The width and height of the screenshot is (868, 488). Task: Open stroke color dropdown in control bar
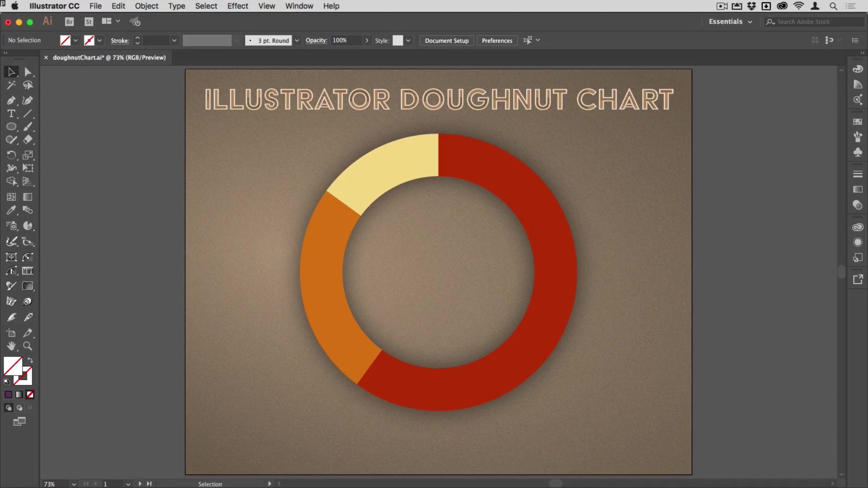[x=99, y=41]
